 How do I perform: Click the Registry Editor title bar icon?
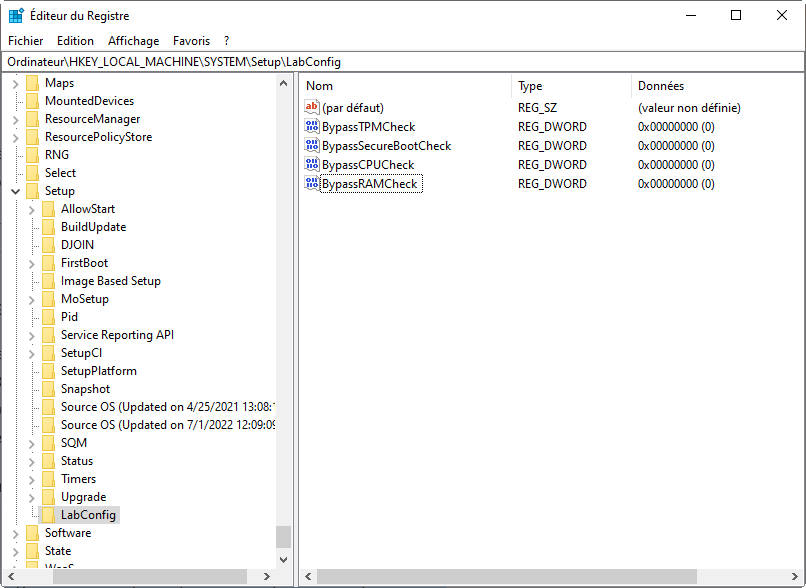[x=17, y=16]
